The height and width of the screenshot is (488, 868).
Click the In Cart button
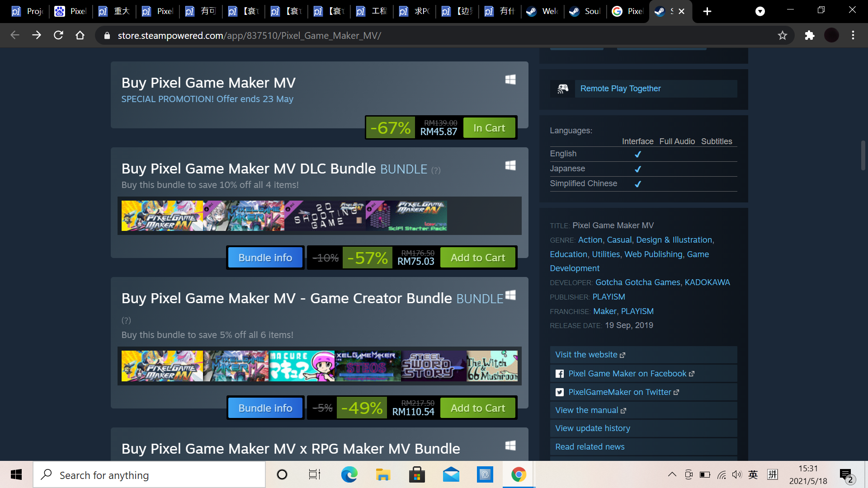tap(489, 128)
